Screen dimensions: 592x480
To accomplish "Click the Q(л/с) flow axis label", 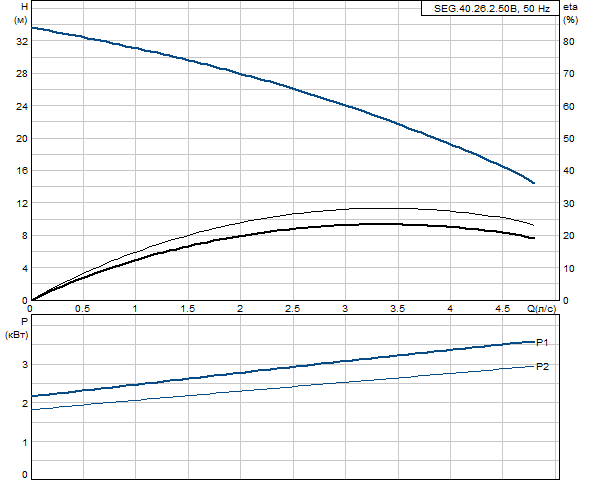I will coord(541,309).
